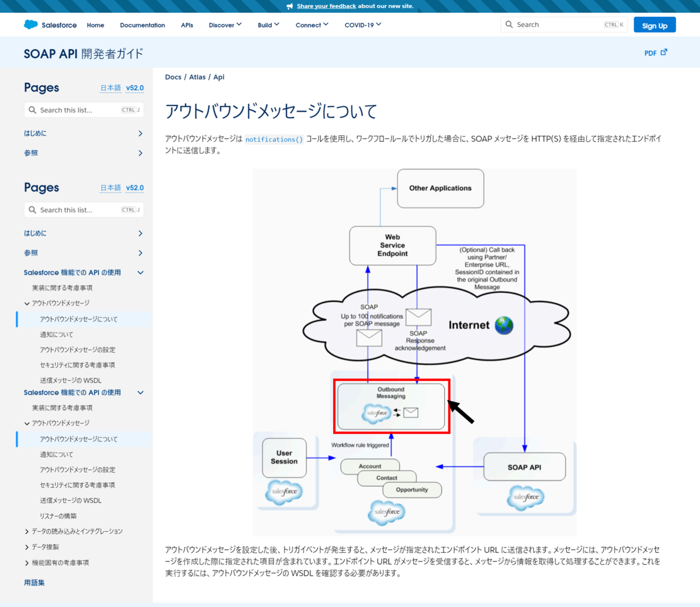Open 日本語 language selector in upper Pages panel
Screen dimensions: 700x607
111,88
